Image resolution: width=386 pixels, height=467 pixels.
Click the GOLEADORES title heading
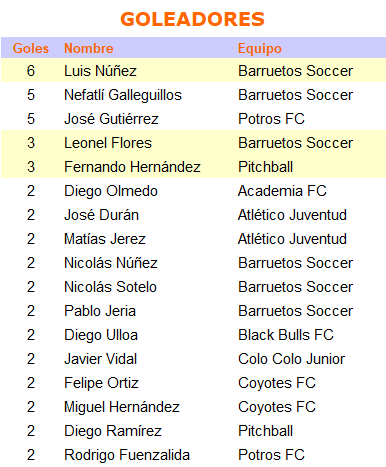[192, 19]
